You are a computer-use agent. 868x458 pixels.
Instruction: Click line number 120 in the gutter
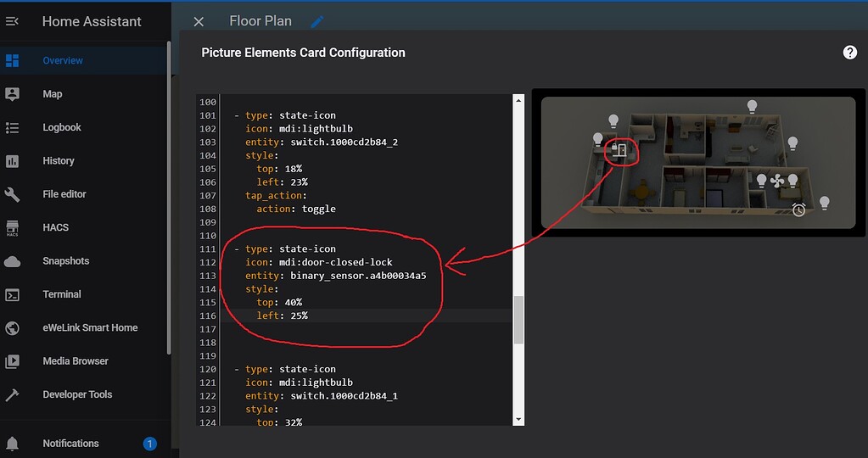(208, 369)
